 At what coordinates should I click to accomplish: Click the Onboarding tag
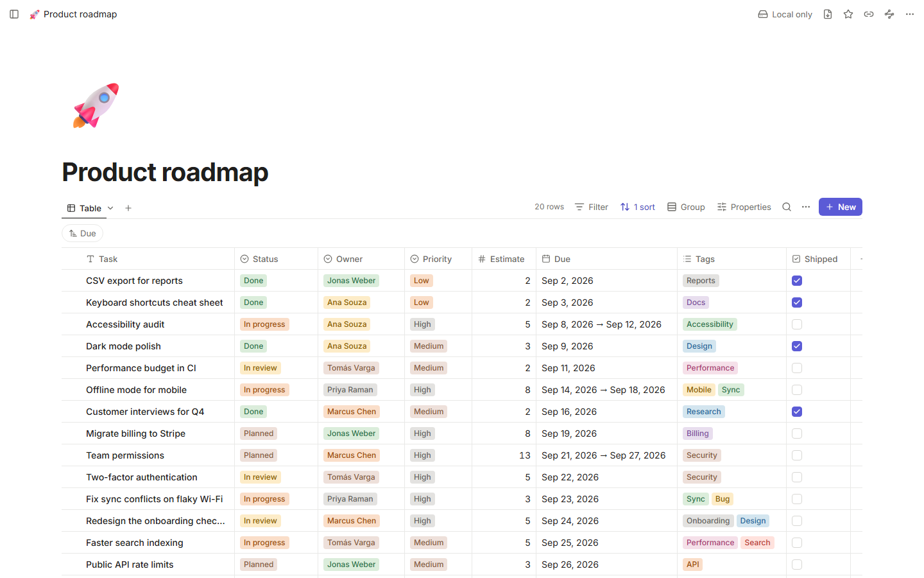point(708,521)
